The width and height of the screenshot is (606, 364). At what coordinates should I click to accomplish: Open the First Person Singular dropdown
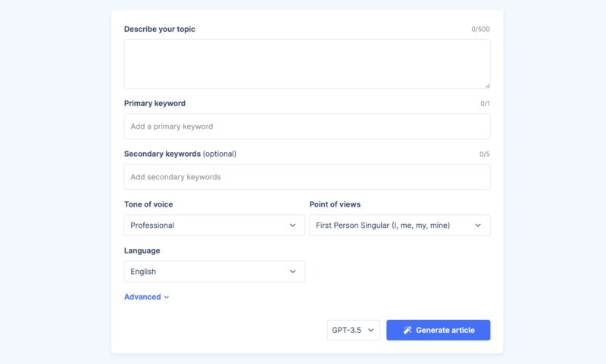[399, 226]
